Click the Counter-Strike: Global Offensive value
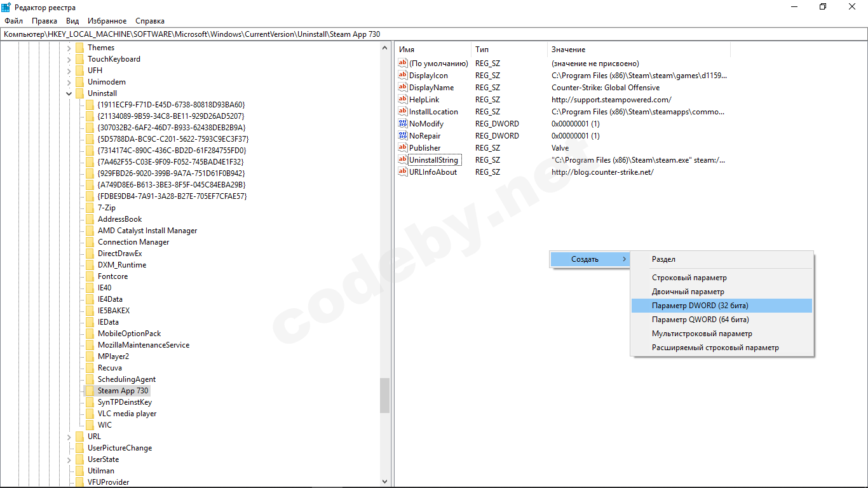868x488 pixels. pyautogui.click(x=606, y=88)
